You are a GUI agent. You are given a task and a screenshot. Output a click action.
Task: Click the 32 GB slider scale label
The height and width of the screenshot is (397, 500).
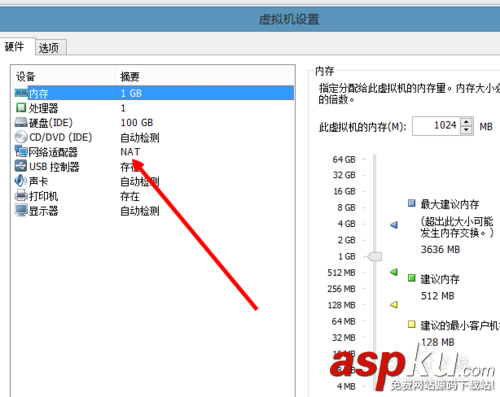click(x=344, y=175)
